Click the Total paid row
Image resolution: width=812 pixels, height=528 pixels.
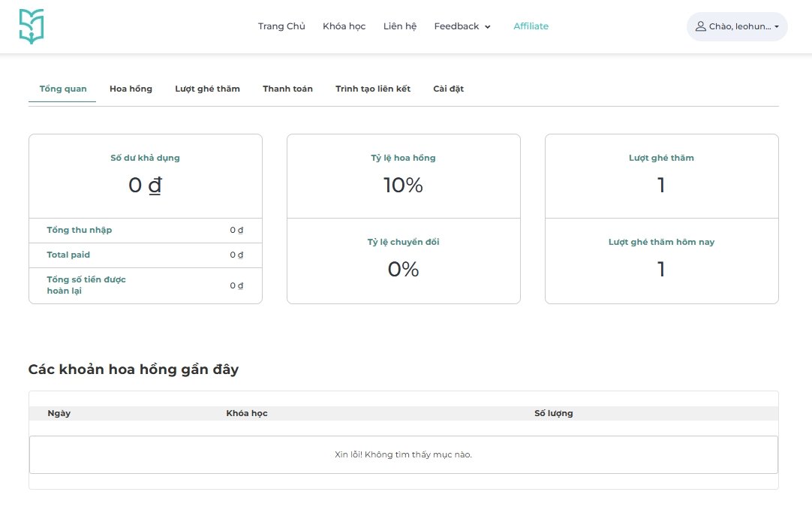pyautogui.click(x=145, y=255)
